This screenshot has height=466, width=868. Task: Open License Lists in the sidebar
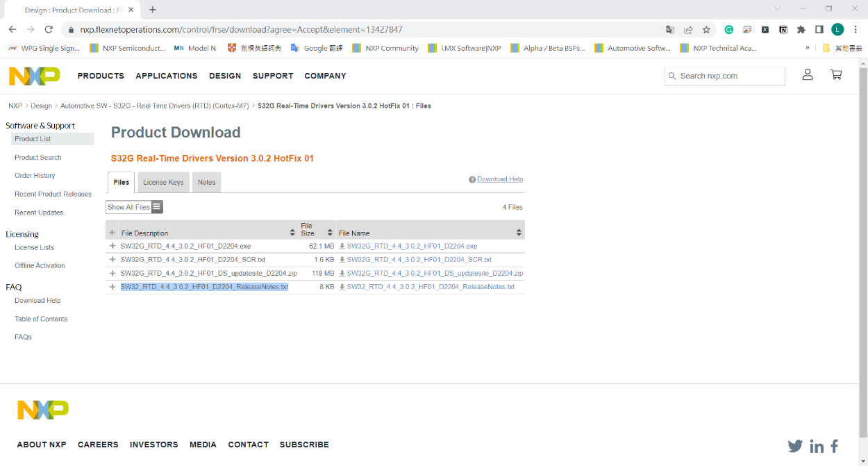tap(34, 247)
